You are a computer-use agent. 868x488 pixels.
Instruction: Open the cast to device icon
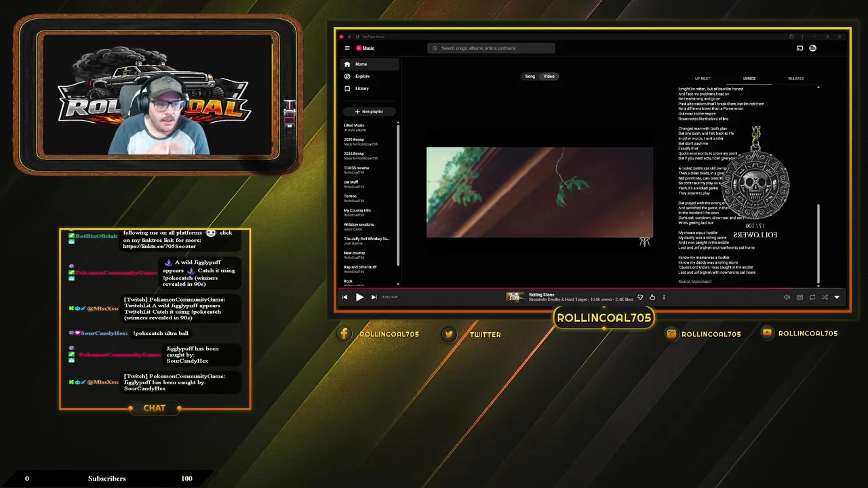pos(800,48)
